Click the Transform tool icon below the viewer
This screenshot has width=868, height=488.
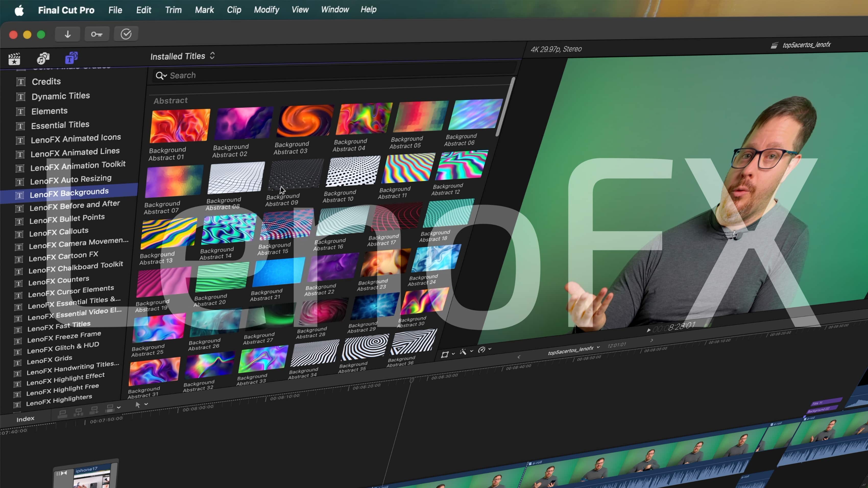pyautogui.click(x=445, y=355)
